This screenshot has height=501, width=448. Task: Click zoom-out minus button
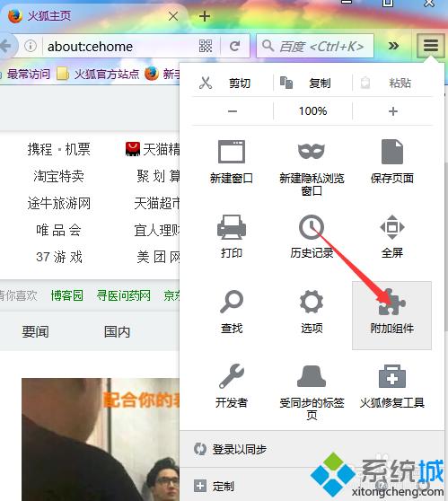tap(233, 111)
